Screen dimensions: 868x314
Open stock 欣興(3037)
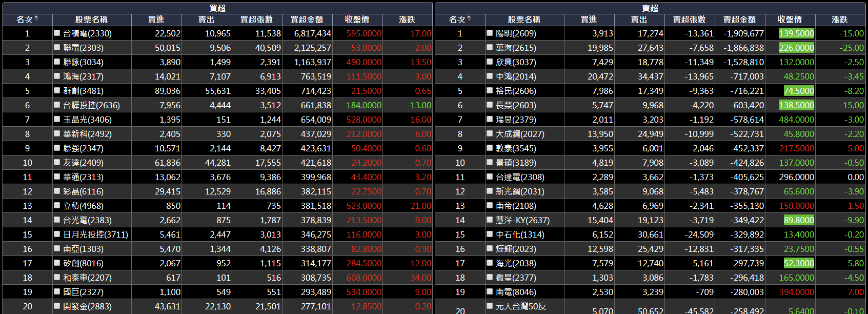click(x=516, y=62)
